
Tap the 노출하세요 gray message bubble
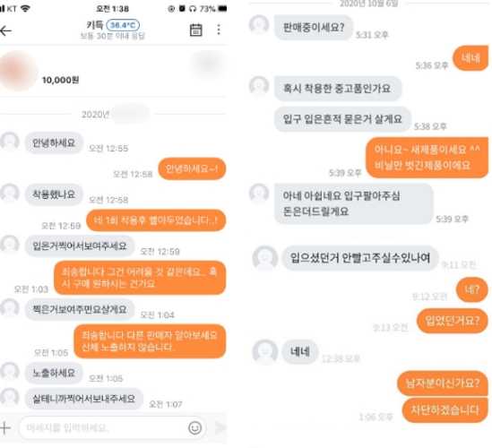54,373
